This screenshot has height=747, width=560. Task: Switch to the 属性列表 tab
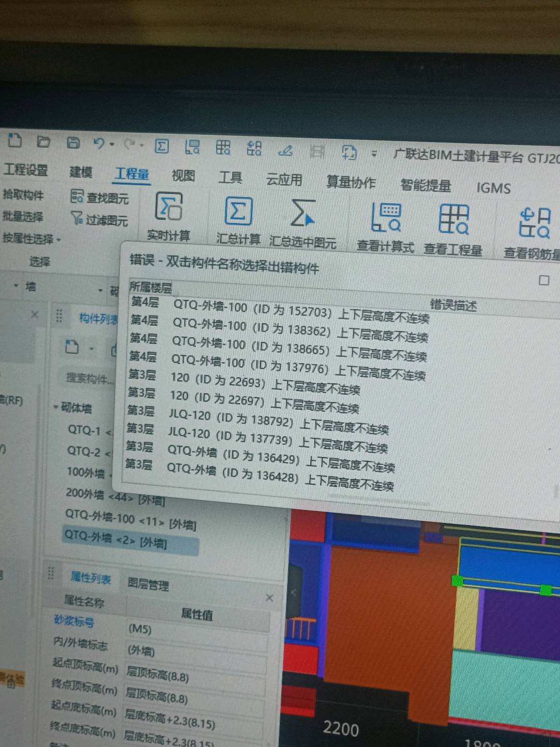pyautogui.click(x=91, y=577)
